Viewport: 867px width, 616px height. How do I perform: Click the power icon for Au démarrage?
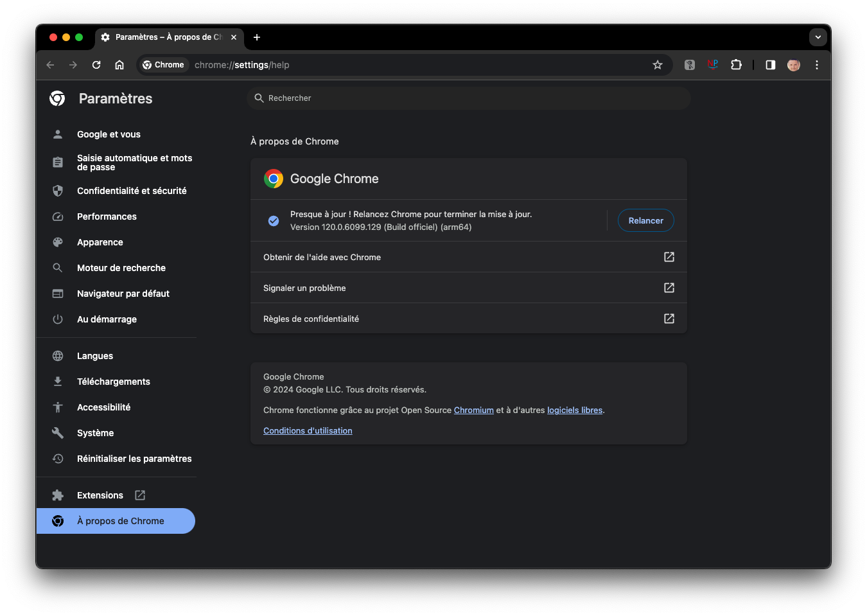coord(58,319)
